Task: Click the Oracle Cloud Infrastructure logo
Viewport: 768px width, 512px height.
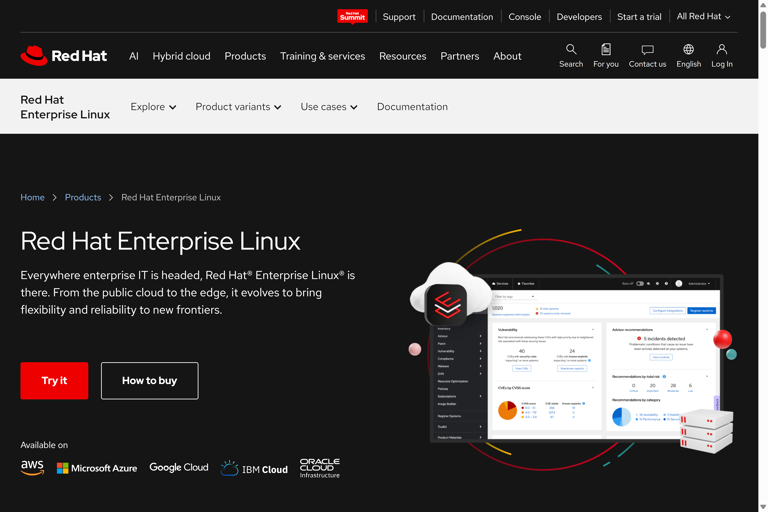Action: point(320,468)
